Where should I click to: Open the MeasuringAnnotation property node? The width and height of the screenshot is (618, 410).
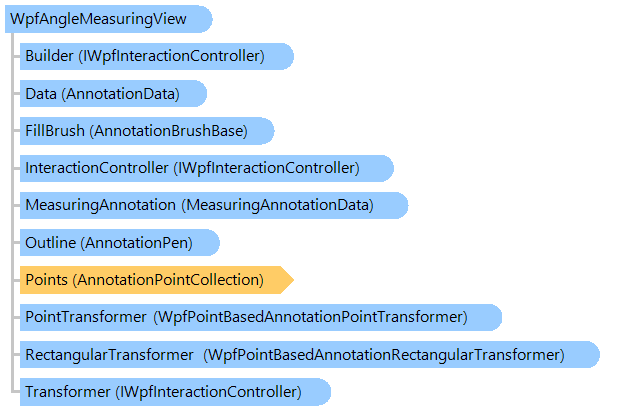[214, 205]
